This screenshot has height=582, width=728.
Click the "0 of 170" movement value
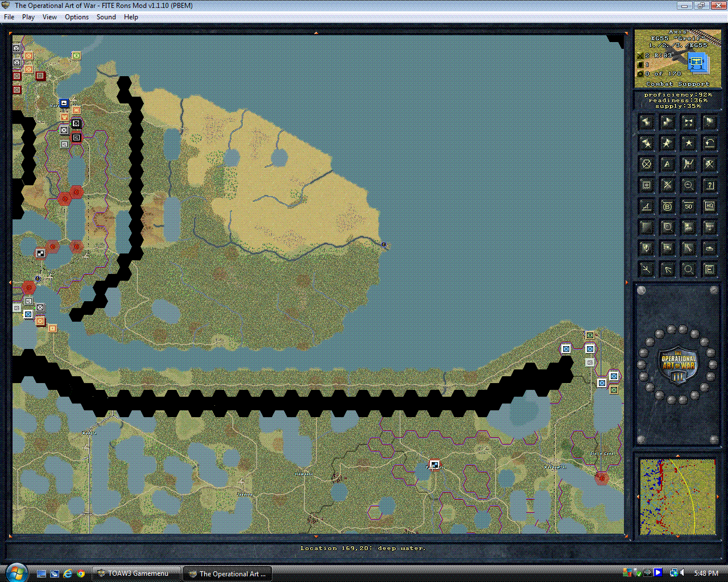tap(663, 74)
